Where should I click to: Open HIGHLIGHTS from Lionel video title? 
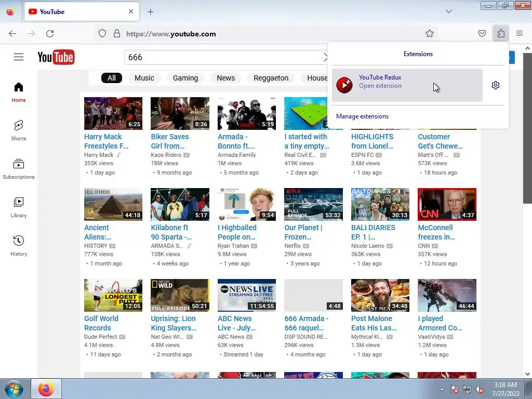point(372,141)
